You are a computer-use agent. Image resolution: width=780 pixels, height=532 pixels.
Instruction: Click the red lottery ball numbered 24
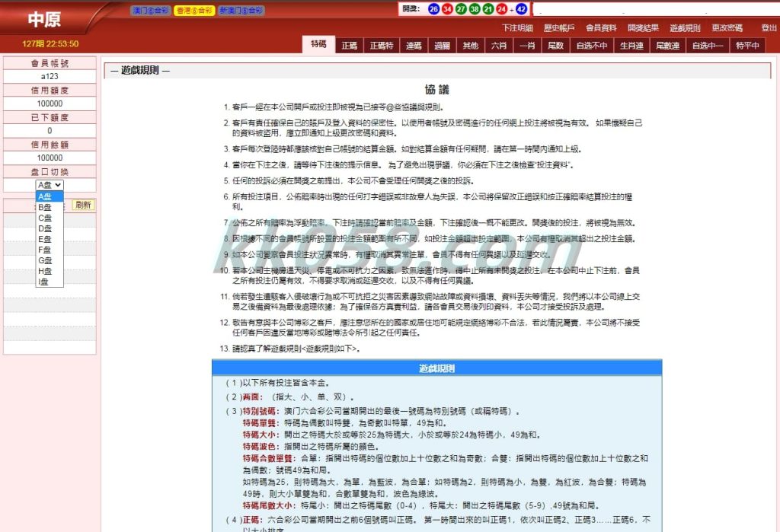501,9
